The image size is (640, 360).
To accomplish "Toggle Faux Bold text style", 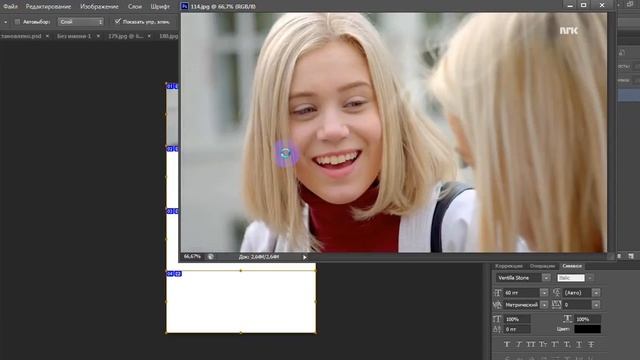I will (x=507, y=344).
